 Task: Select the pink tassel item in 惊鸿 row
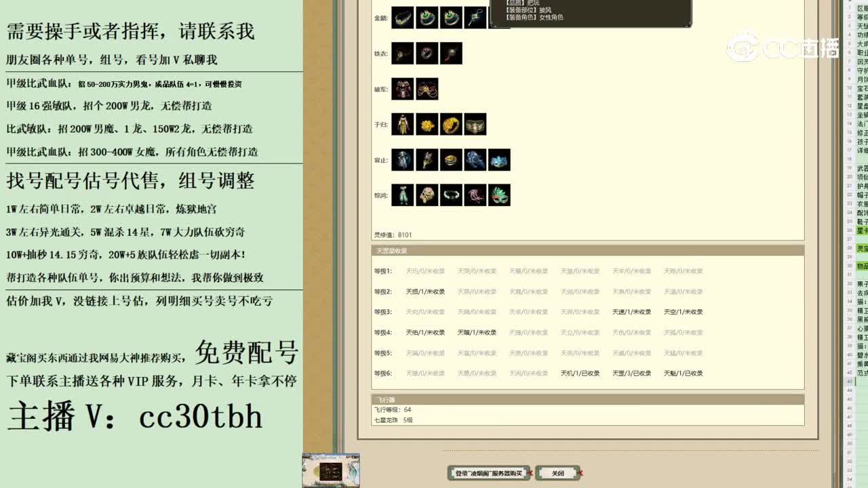[475, 195]
